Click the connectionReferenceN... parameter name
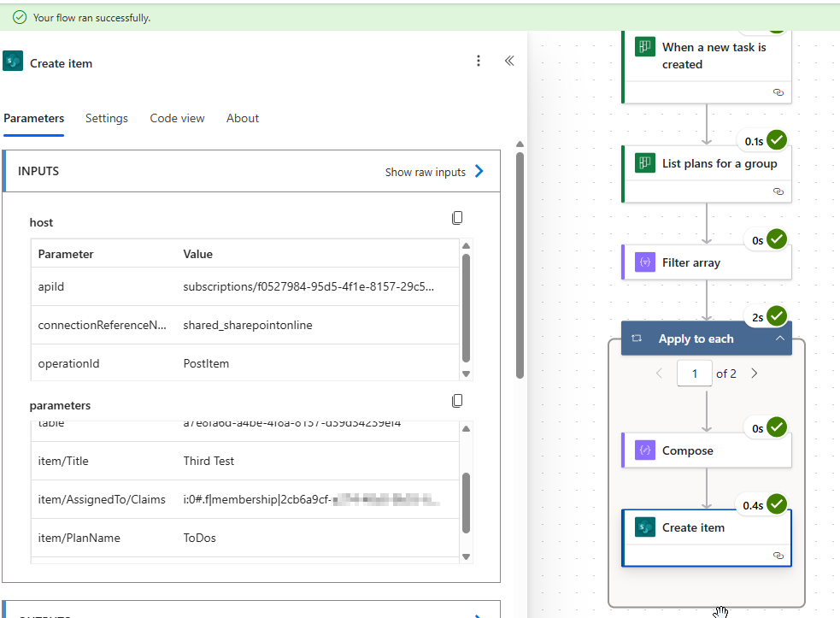840x618 pixels. (x=103, y=326)
